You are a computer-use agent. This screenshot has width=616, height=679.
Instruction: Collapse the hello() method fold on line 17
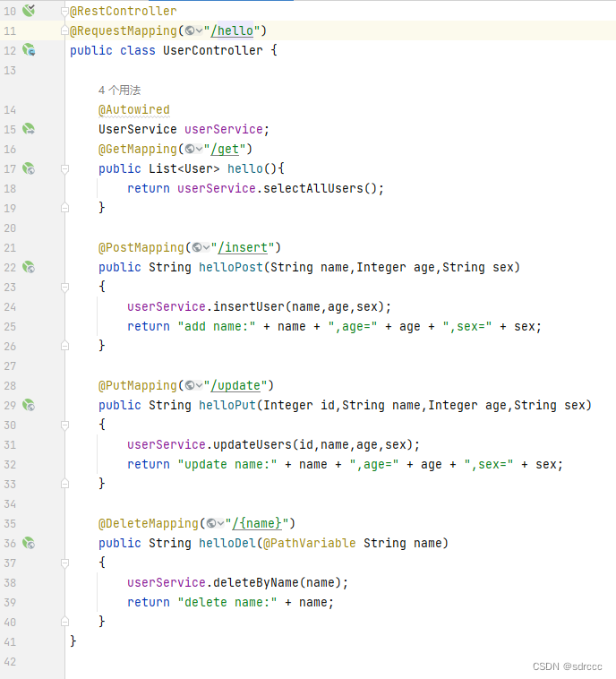click(64, 168)
